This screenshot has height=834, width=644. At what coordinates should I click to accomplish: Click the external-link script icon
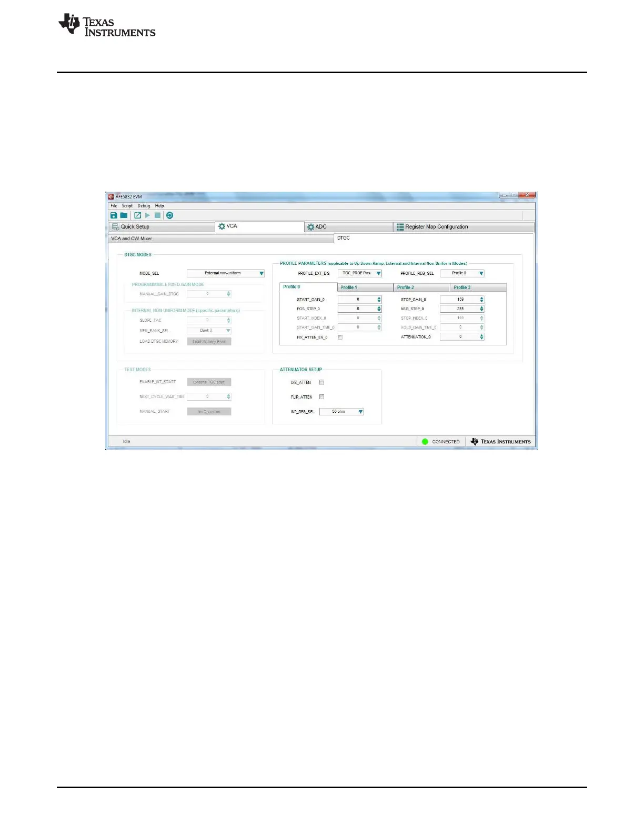pos(137,215)
